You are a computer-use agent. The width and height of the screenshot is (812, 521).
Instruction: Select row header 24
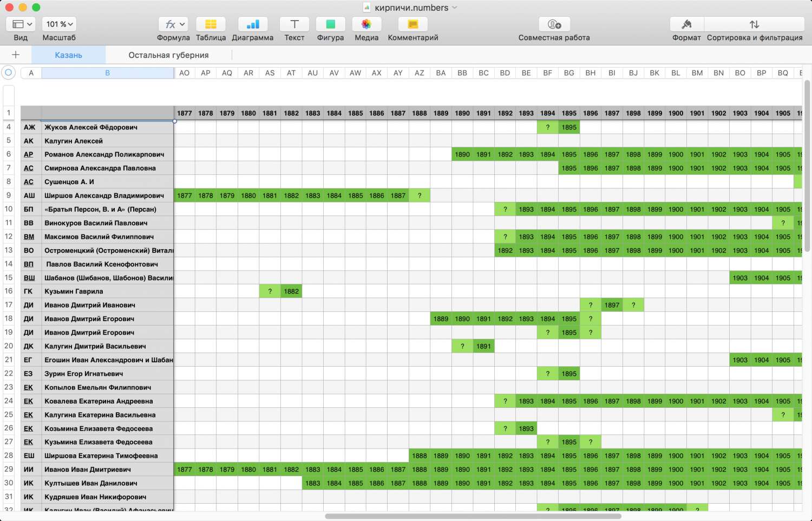click(x=9, y=401)
